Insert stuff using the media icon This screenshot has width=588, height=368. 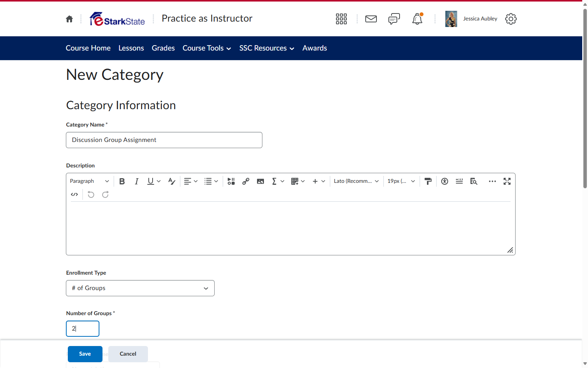click(231, 181)
